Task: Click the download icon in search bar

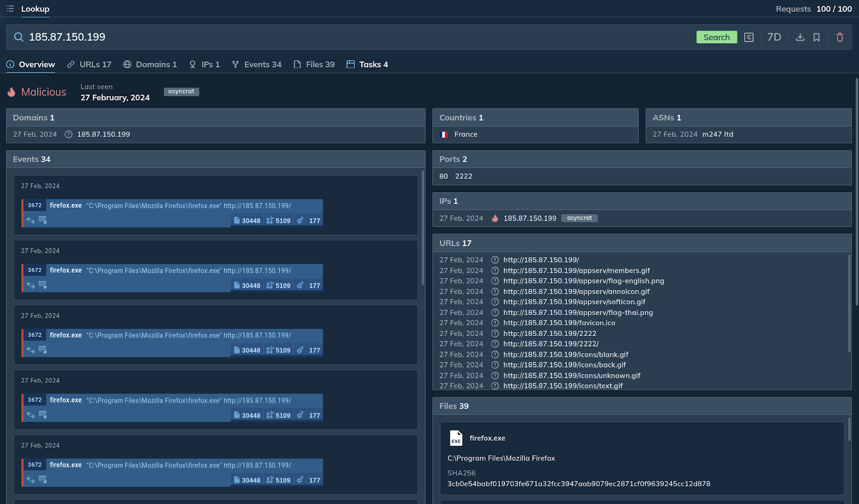Action: tap(800, 37)
